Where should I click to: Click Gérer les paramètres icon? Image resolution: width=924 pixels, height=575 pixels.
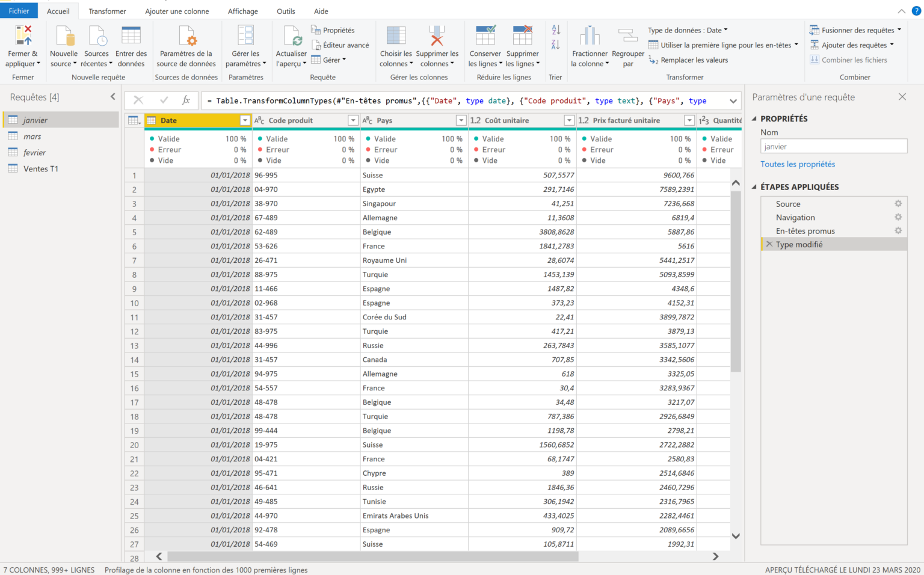(245, 35)
